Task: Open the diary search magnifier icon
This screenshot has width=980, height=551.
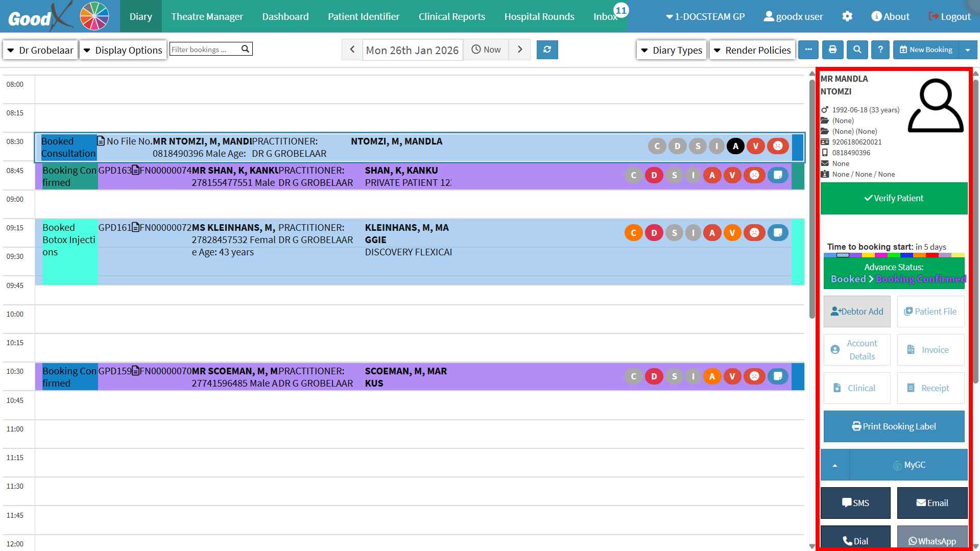Action: [857, 50]
